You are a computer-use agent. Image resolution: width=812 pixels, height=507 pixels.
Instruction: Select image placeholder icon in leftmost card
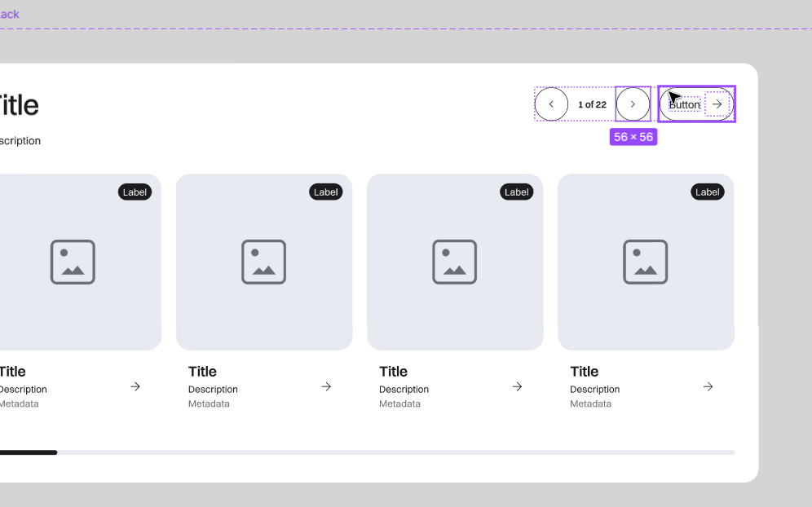73,262
